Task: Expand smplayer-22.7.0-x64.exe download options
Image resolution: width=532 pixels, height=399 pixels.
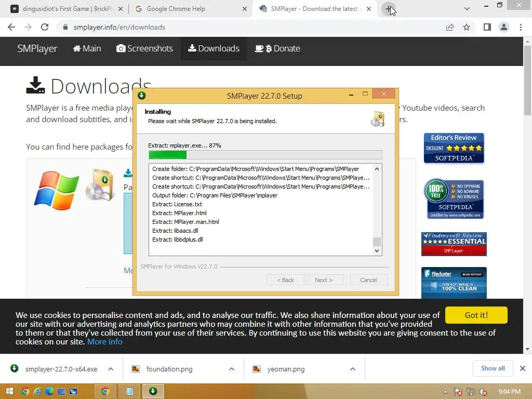Action: 111,369
